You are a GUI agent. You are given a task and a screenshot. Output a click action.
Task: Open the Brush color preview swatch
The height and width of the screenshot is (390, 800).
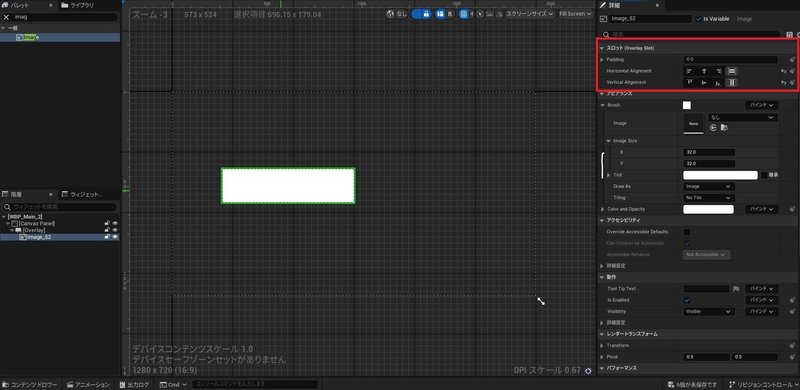[x=687, y=105]
